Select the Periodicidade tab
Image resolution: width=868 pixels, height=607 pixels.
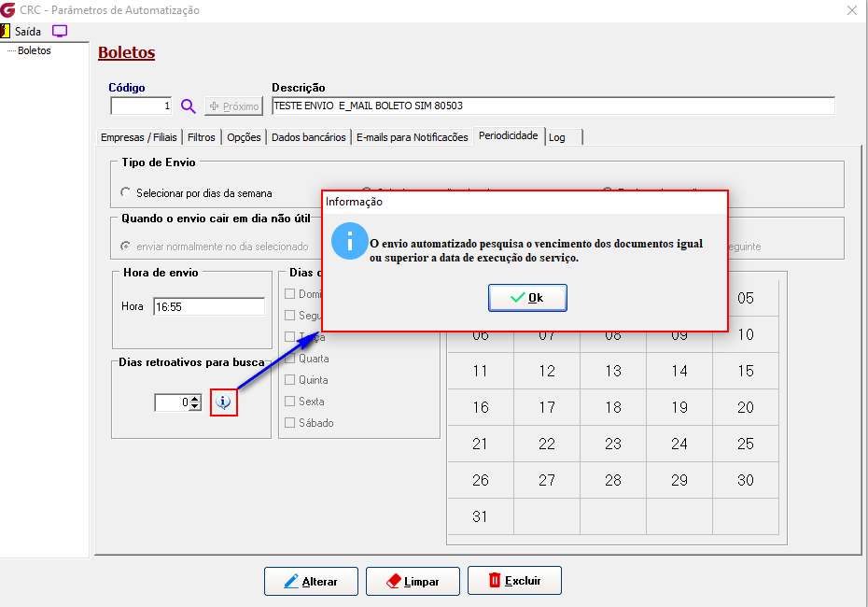point(508,135)
